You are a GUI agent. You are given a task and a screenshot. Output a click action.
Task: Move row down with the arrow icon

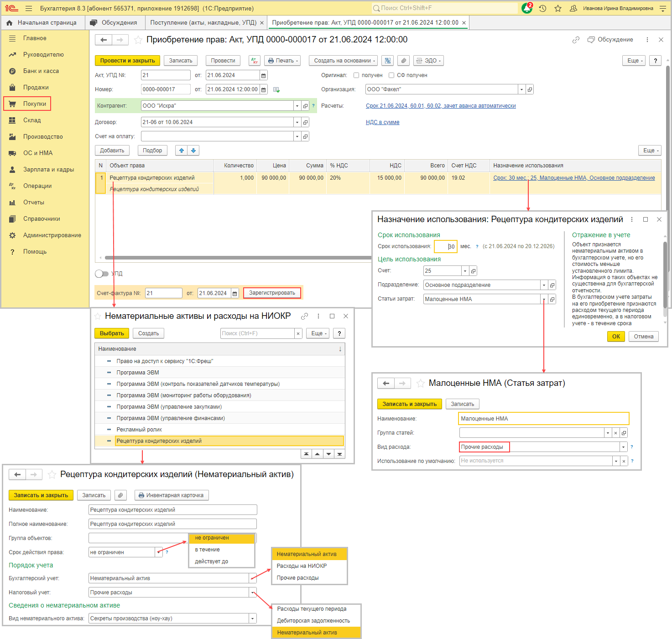click(x=193, y=151)
